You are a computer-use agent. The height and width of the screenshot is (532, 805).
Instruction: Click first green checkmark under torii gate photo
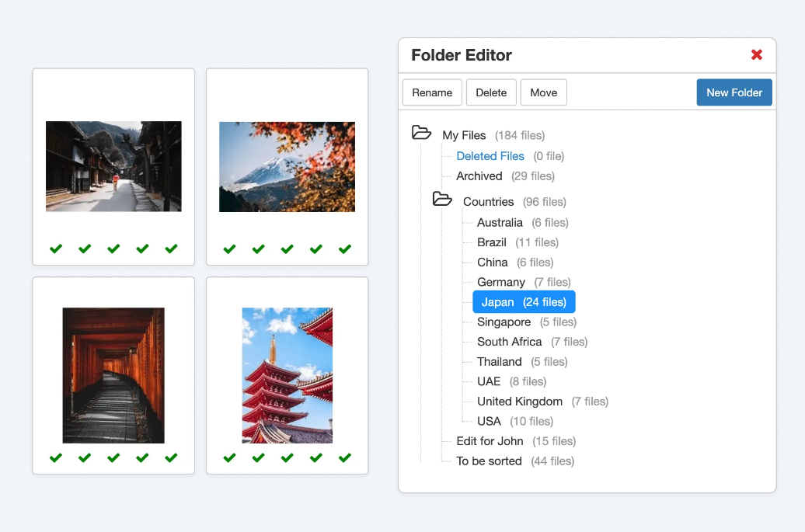pos(56,457)
